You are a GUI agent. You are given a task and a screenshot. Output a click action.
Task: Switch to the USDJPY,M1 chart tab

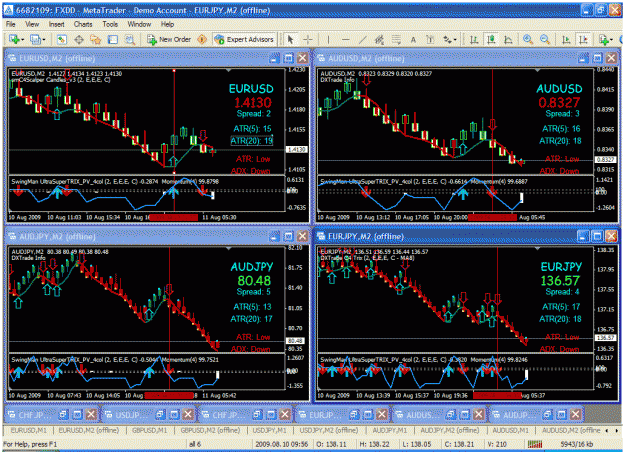click(269, 430)
